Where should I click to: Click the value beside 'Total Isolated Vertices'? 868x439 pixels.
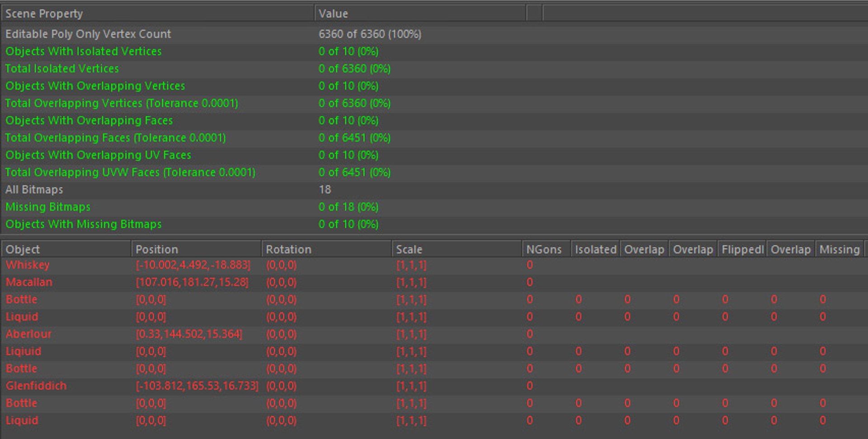[x=354, y=69]
